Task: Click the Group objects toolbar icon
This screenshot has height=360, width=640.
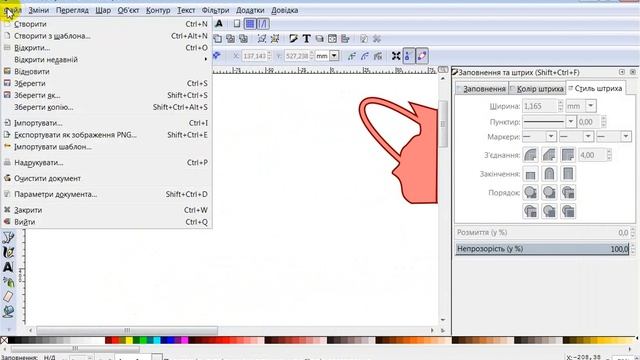Action: [x=262, y=39]
